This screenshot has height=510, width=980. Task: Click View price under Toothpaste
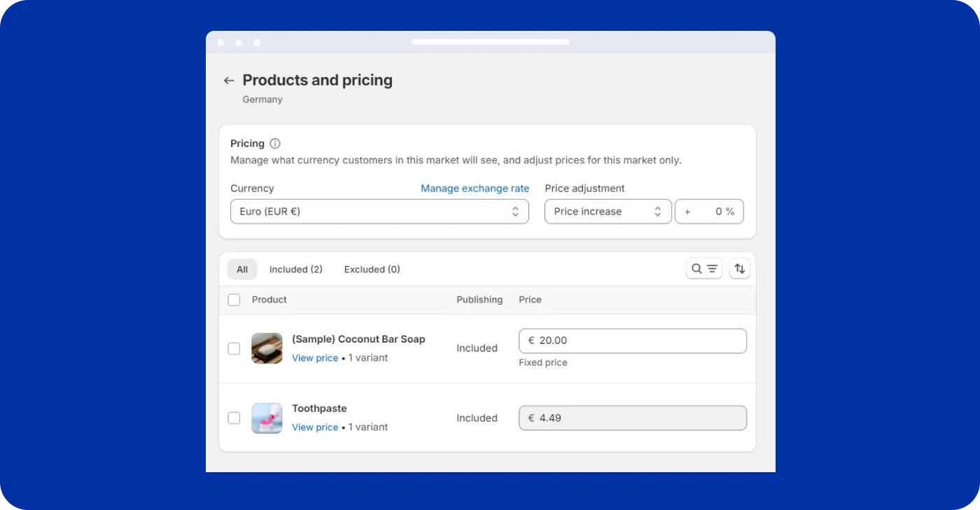point(315,427)
